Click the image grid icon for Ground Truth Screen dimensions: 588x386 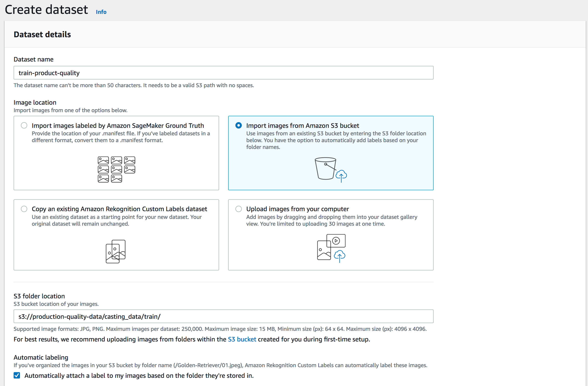click(116, 170)
